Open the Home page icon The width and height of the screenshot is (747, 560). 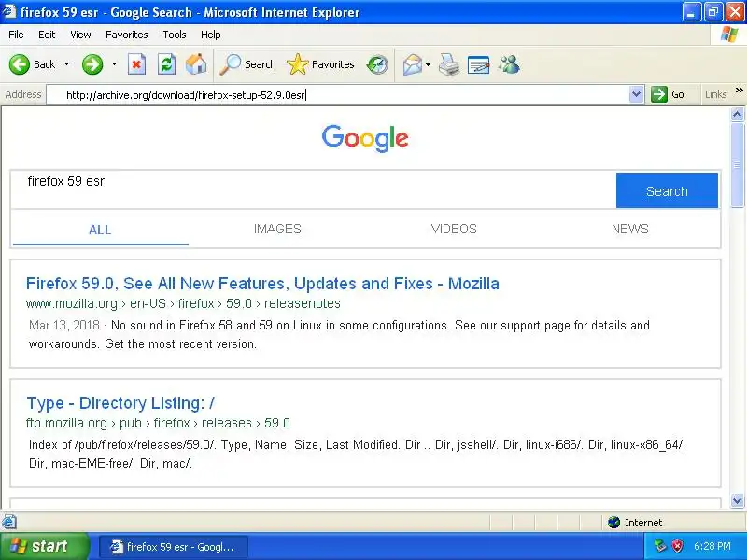pyautogui.click(x=196, y=64)
